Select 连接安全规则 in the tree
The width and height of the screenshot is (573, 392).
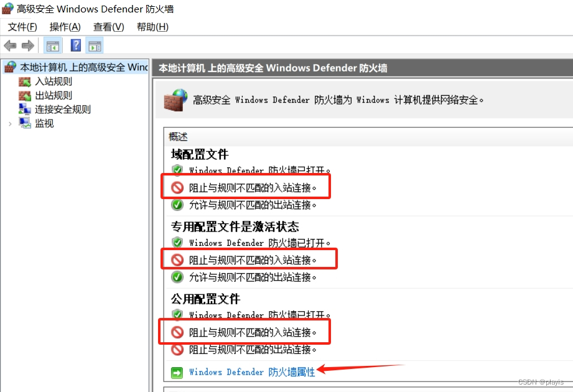[62, 110]
